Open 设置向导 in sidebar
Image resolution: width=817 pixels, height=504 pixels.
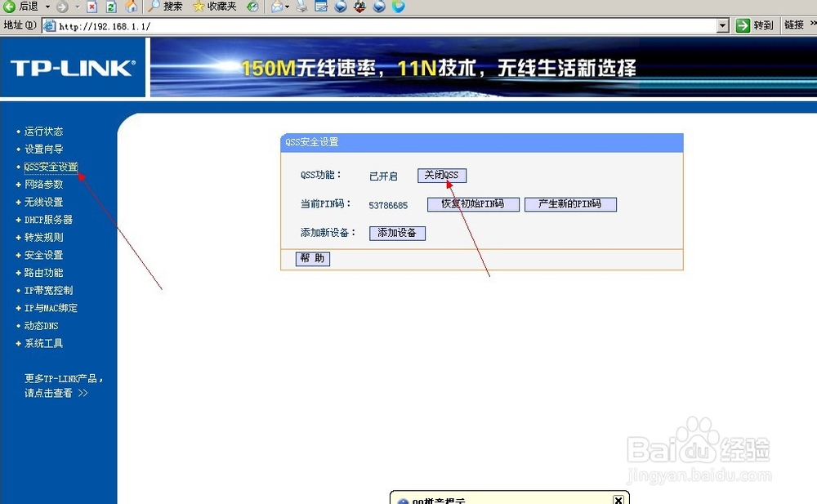click(x=44, y=149)
